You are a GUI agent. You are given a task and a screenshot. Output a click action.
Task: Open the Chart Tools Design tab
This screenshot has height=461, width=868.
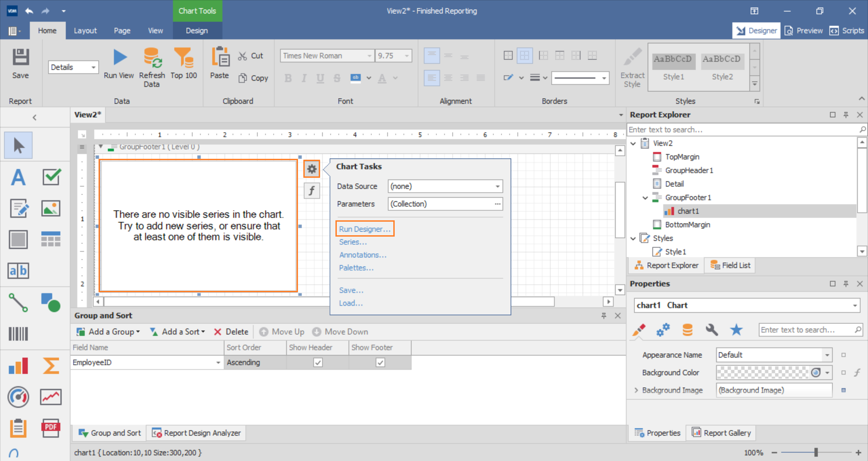tap(197, 31)
